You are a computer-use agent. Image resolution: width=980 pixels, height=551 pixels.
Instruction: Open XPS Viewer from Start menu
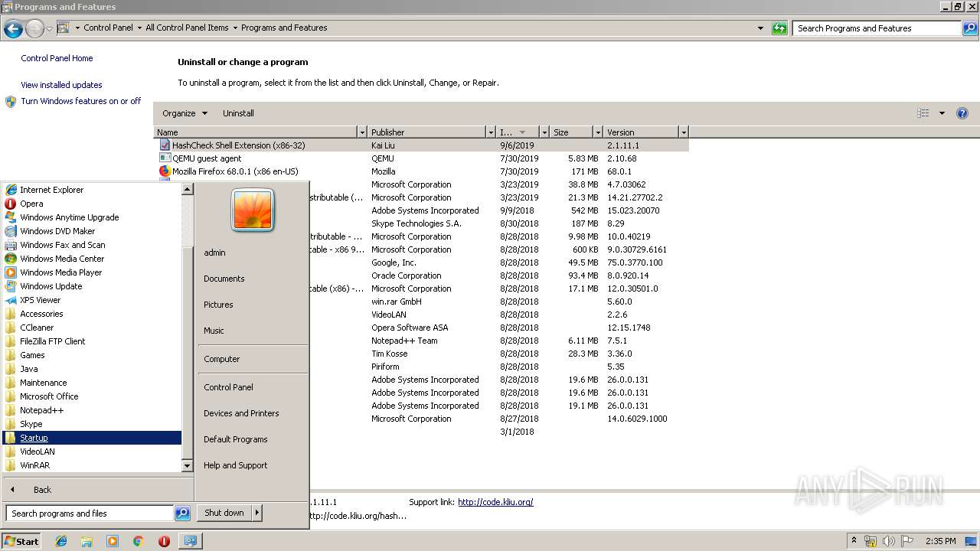(40, 300)
